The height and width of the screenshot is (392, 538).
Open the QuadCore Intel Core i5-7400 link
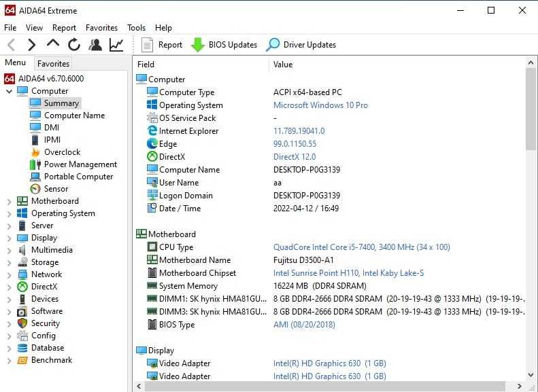tap(362, 247)
